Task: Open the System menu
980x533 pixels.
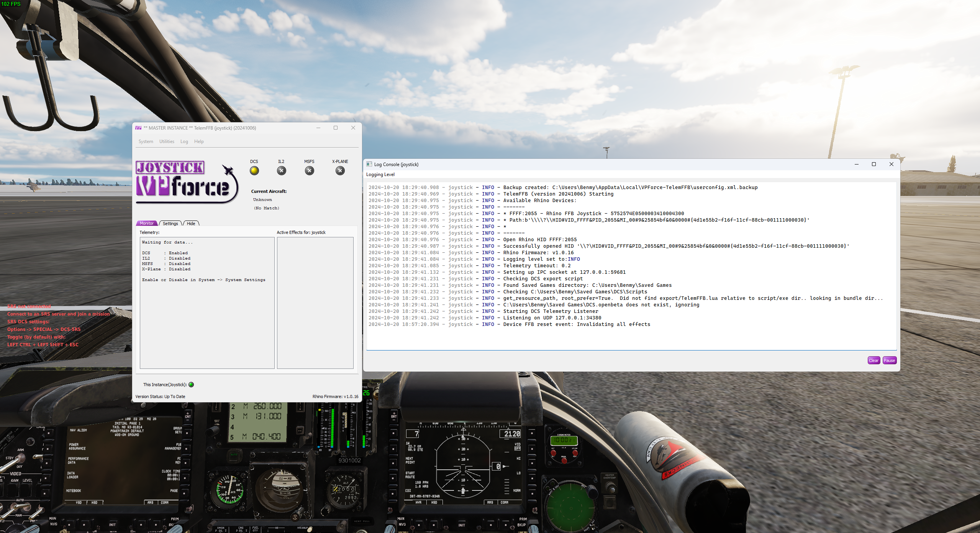Action: (x=146, y=141)
